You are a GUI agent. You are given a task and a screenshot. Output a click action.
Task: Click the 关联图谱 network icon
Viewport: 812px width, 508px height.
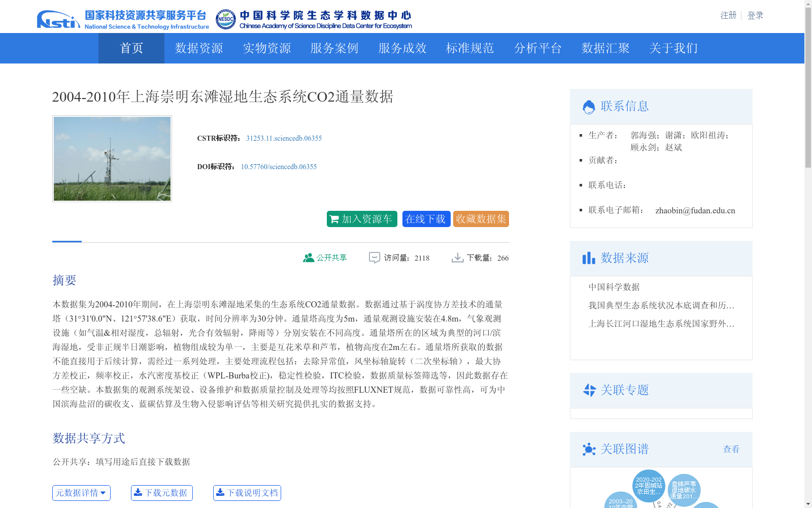(x=589, y=449)
